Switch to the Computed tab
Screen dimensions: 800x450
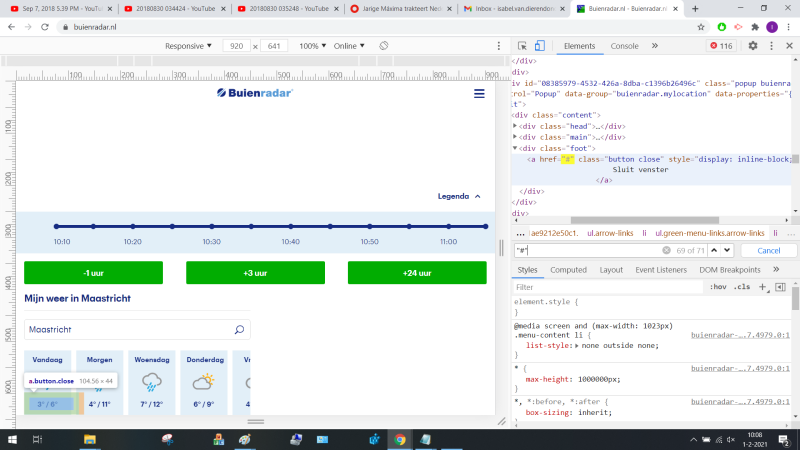click(x=568, y=270)
